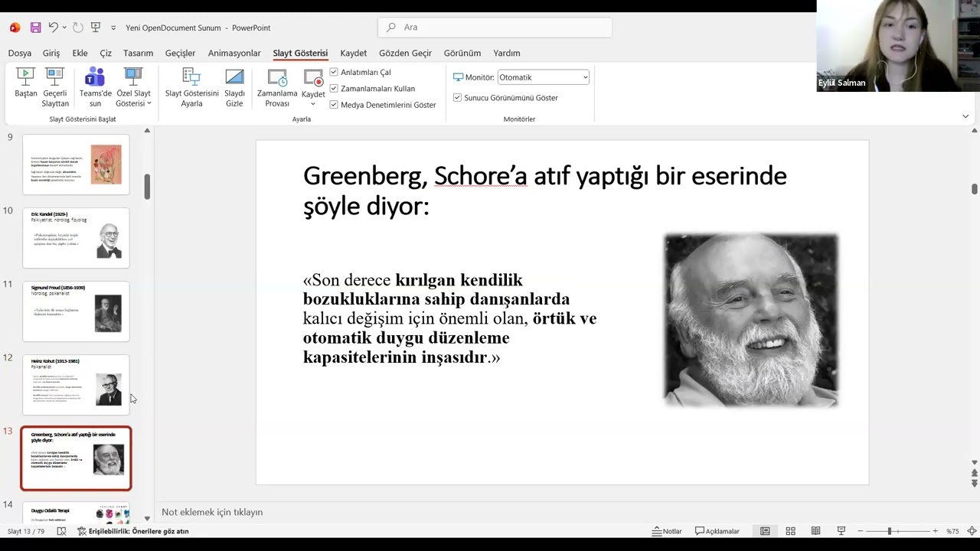Click thumbnail panel scroll up arrow

click(x=147, y=131)
